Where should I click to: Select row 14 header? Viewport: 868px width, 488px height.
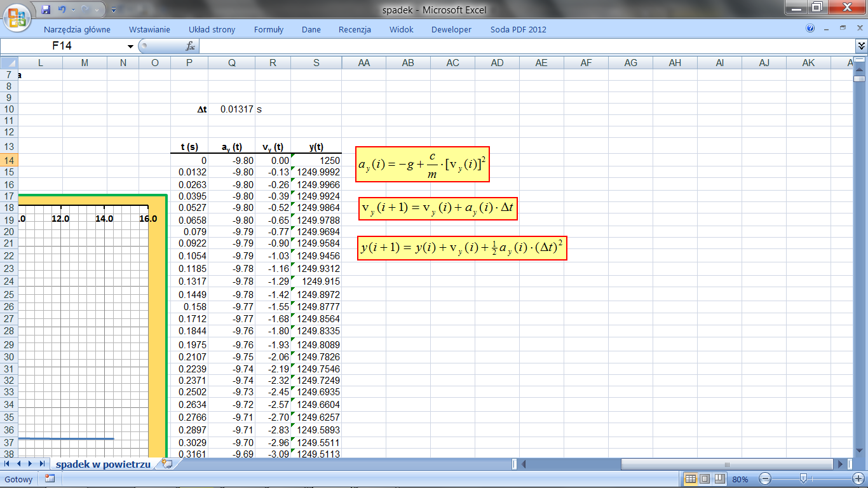pos(9,161)
